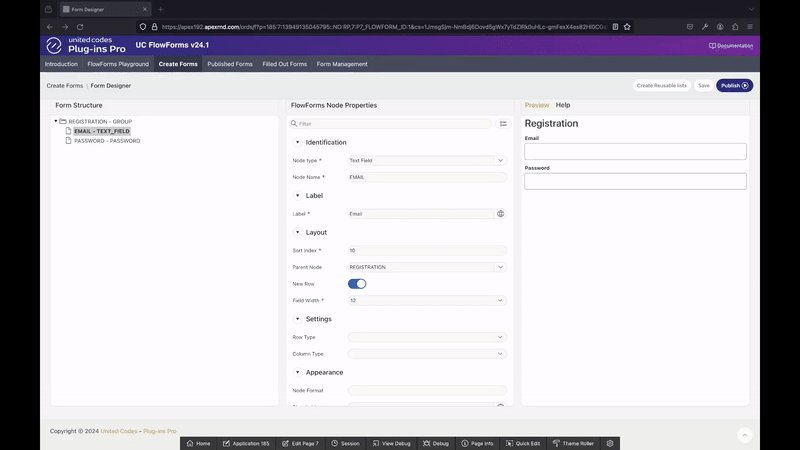Screen dimensions: 800x450
Task: Open the Published Forms tab
Action: point(230,64)
